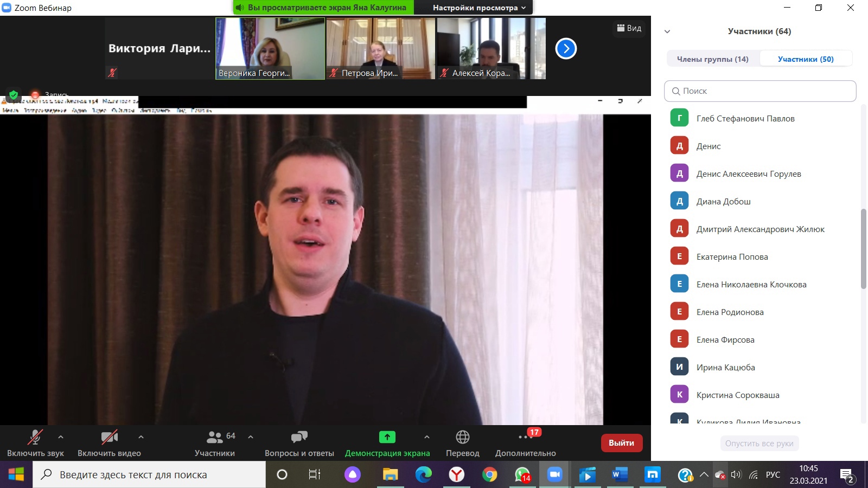Open Дополнительно more options menu
Image resolution: width=868 pixels, height=488 pixels.
click(x=525, y=437)
